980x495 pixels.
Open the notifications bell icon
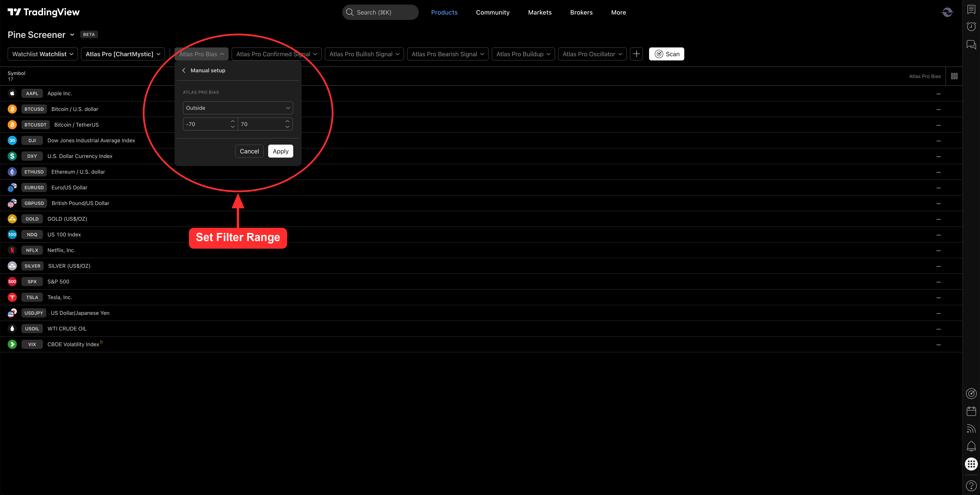click(x=971, y=446)
